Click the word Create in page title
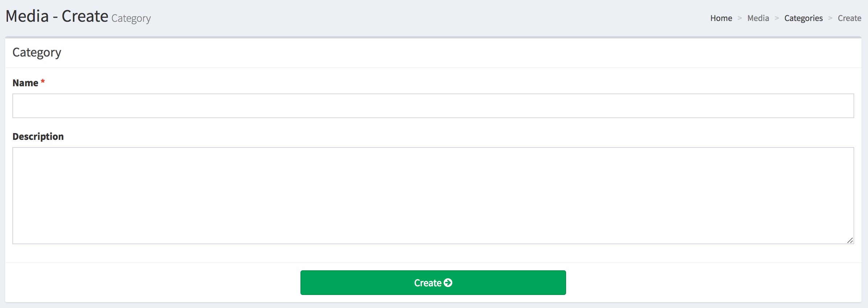 (85, 16)
